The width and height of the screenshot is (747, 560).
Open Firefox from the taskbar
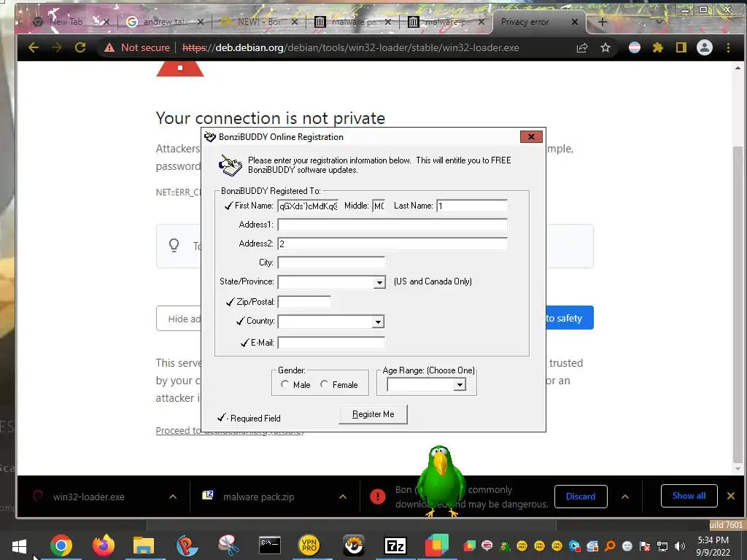(103, 545)
